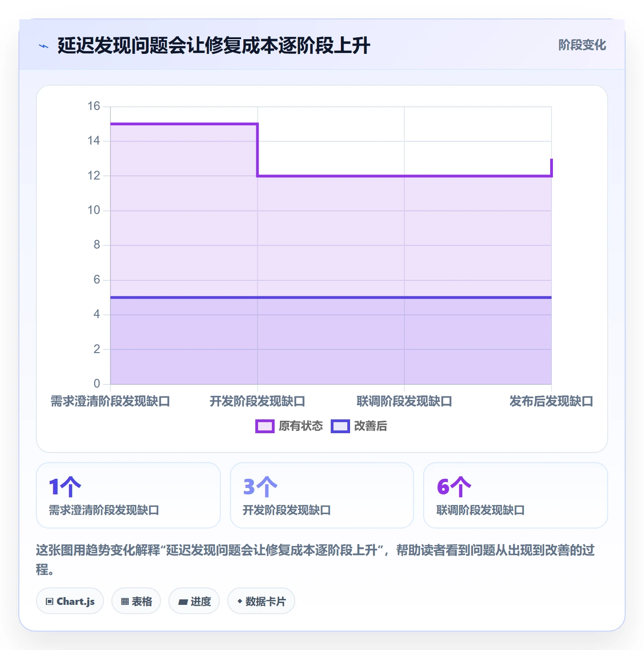Select the 进度 tag chip
644x650 pixels.
194,601
